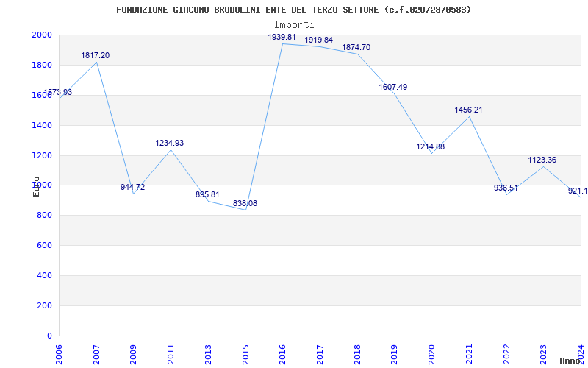
Task: Select data label 895.81
Action: pyautogui.click(x=207, y=194)
